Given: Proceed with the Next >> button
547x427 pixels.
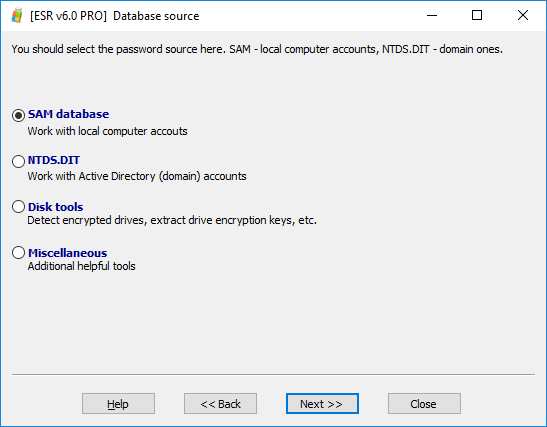Looking at the screenshot, I should pos(322,404).
